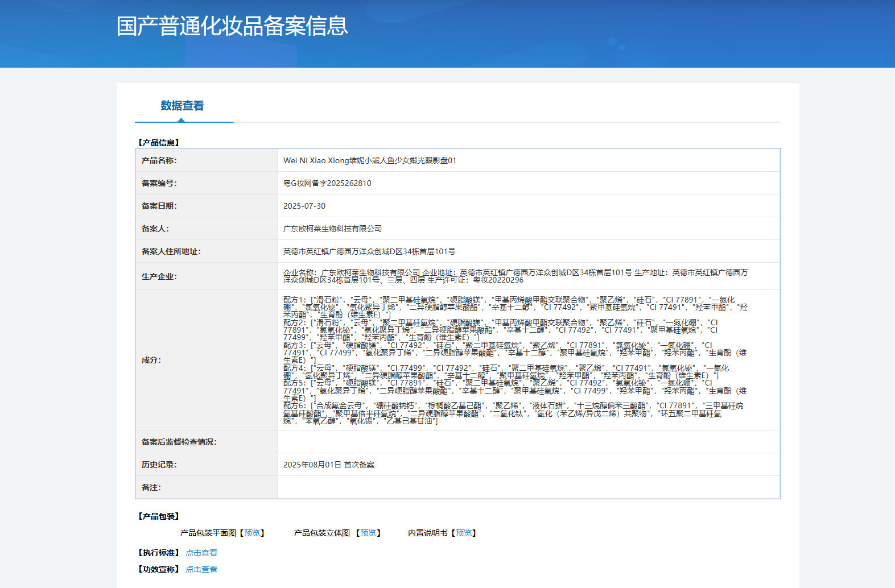This screenshot has height=588, width=895.
Task: Click the 【产品信息】 section heading
Action: [159, 143]
